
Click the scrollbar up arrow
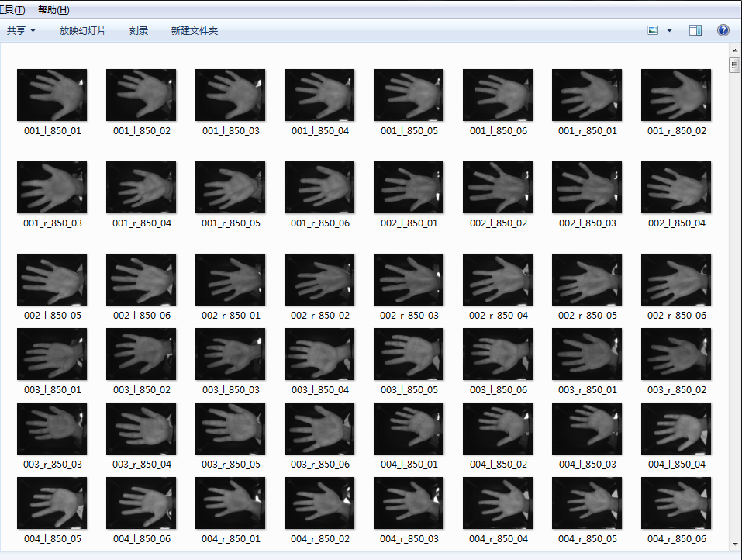[735, 50]
